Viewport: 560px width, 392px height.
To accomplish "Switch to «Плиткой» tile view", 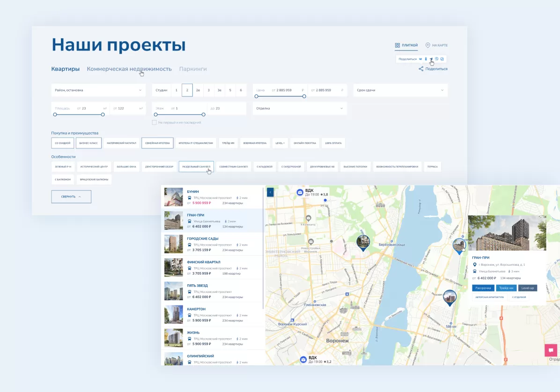I will [x=406, y=45].
